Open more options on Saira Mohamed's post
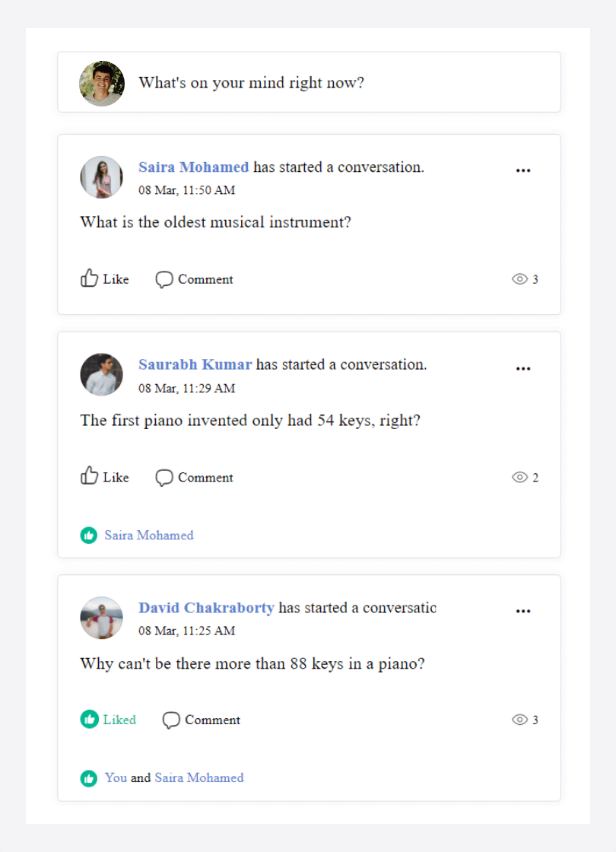This screenshot has height=852, width=616. (523, 170)
